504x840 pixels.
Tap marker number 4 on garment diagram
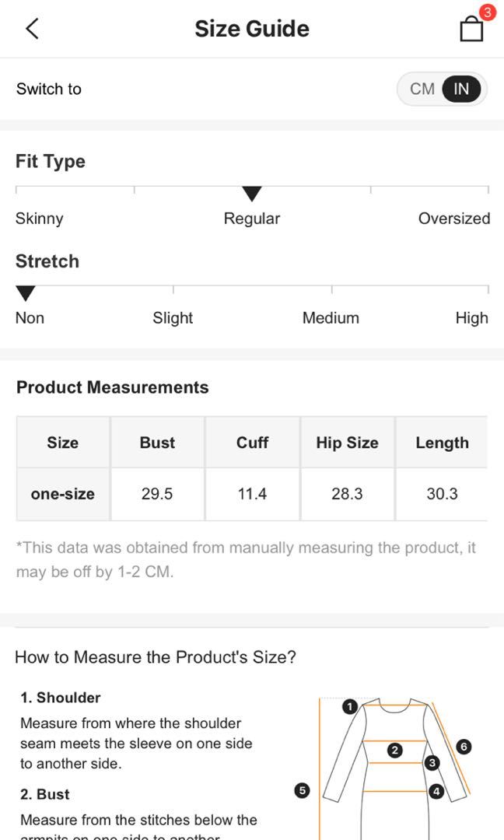[436, 791]
